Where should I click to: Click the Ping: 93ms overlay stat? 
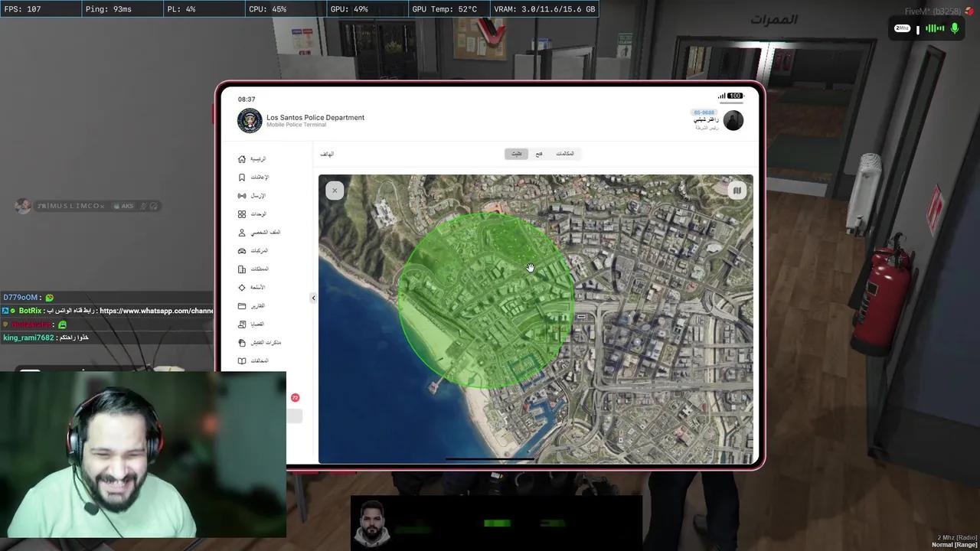pos(109,9)
